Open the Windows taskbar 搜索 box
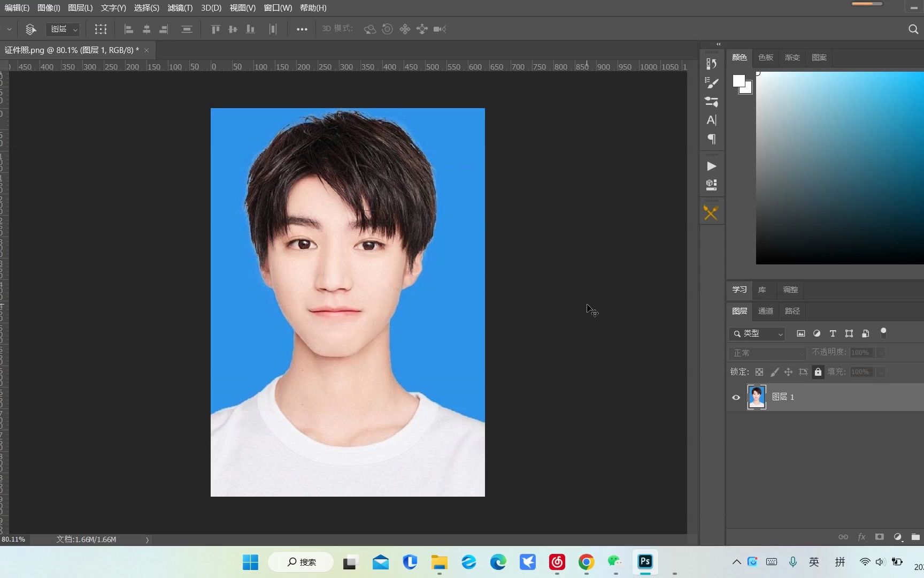The height and width of the screenshot is (578, 924). click(301, 562)
